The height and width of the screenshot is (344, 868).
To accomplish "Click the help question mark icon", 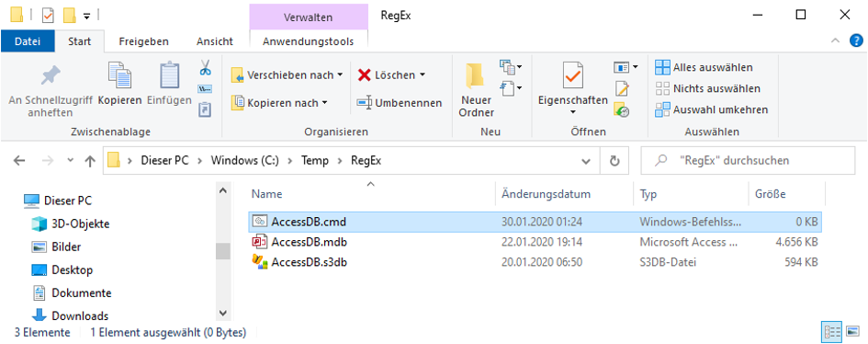I will (x=855, y=41).
